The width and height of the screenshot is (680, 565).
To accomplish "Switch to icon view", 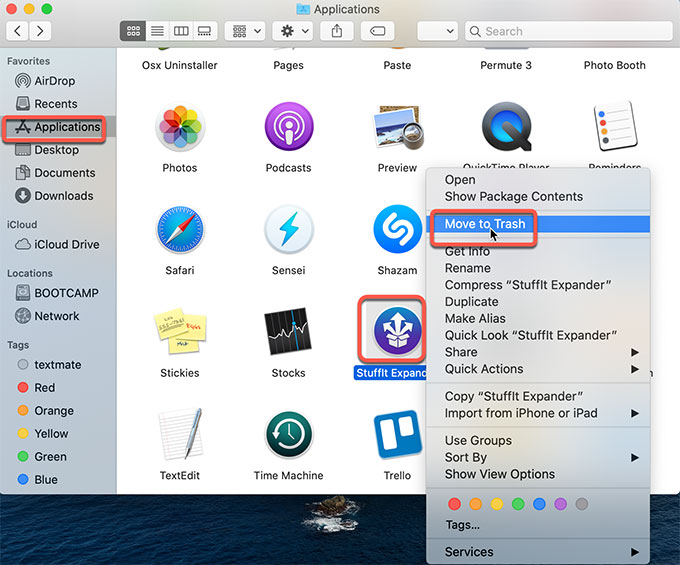I will (x=133, y=31).
